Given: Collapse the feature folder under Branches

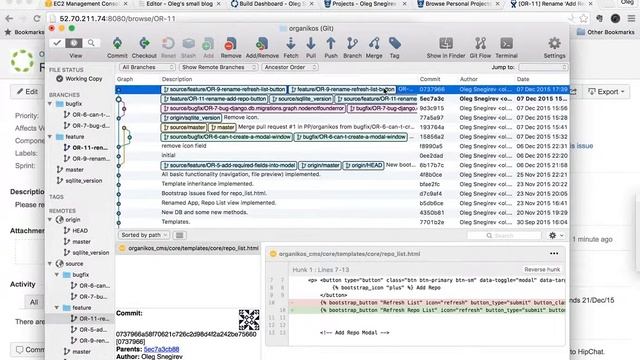Looking at the screenshot, I should click(50, 136).
